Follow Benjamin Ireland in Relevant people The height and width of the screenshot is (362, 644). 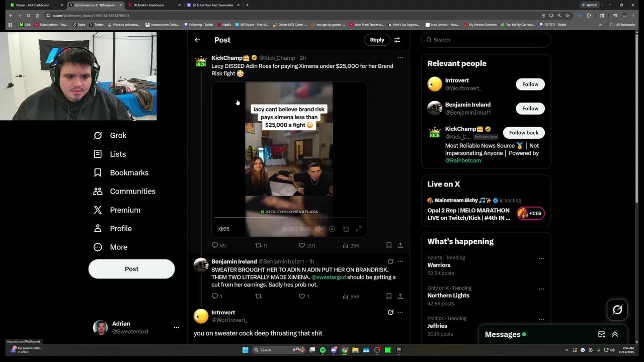pyautogui.click(x=530, y=108)
